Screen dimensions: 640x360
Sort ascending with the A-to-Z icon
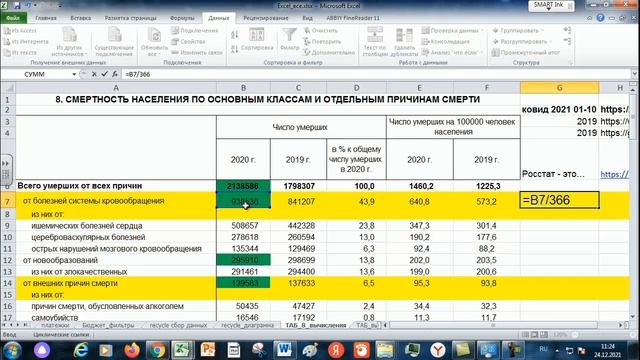tap(234, 35)
